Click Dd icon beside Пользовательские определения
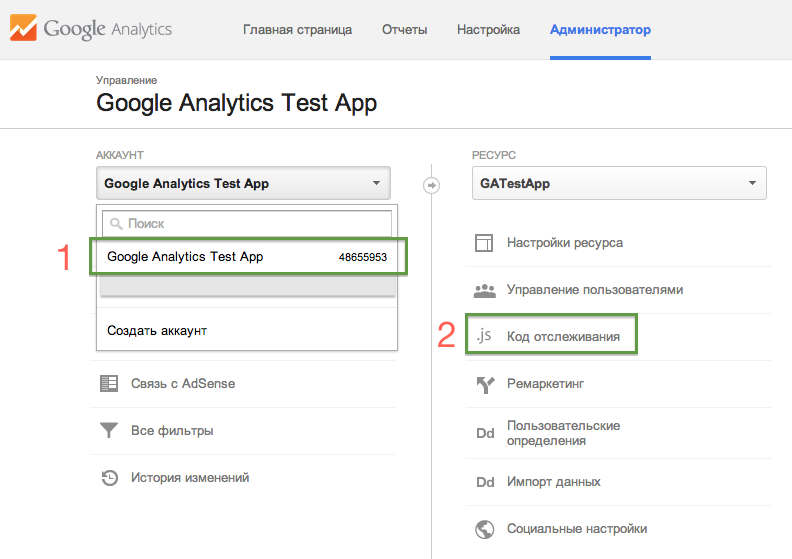The height and width of the screenshot is (559, 792). (x=485, y=433)
